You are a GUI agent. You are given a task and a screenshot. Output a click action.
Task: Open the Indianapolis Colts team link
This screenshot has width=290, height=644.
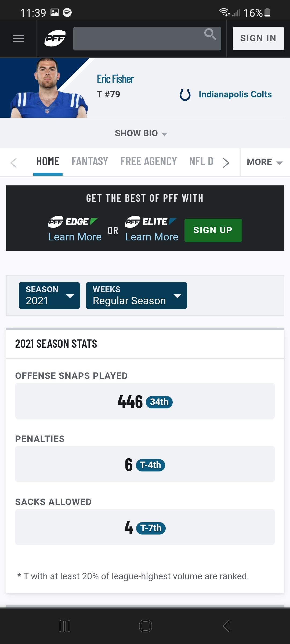click(x=235, y=94)
